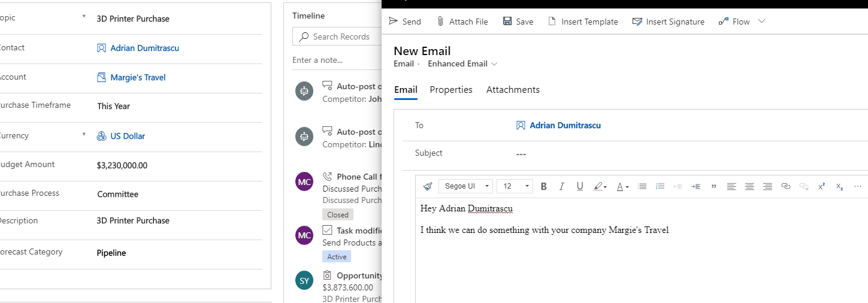Apply superscript formatting
The height and width of the screenshot is (303, 868).
pos(821,186)
